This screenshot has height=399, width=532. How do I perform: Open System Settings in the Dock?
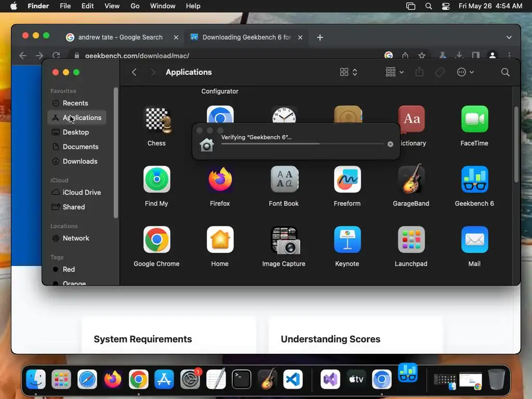[x=190, y=379]
